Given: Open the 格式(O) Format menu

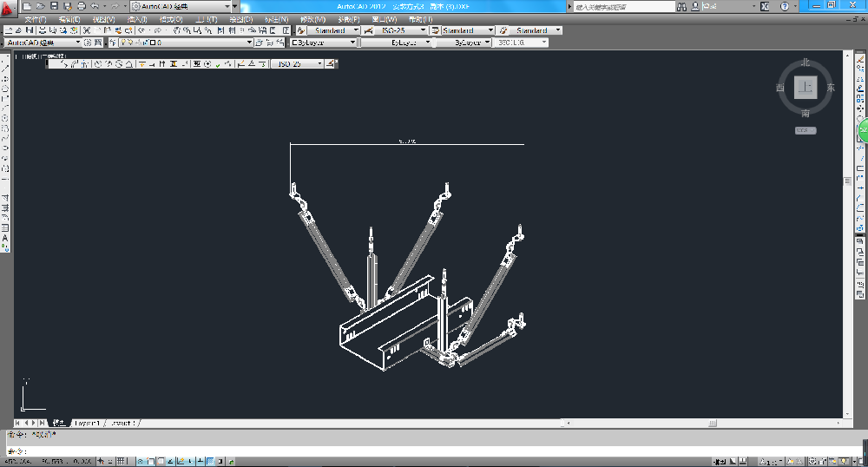Looking at the screenshot, I should pos(170,18).
